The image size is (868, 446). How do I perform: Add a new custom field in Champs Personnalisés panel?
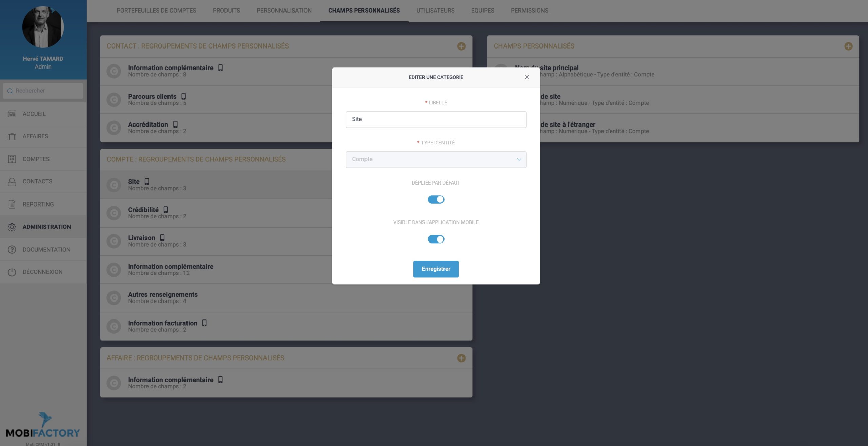pos(848,46)
